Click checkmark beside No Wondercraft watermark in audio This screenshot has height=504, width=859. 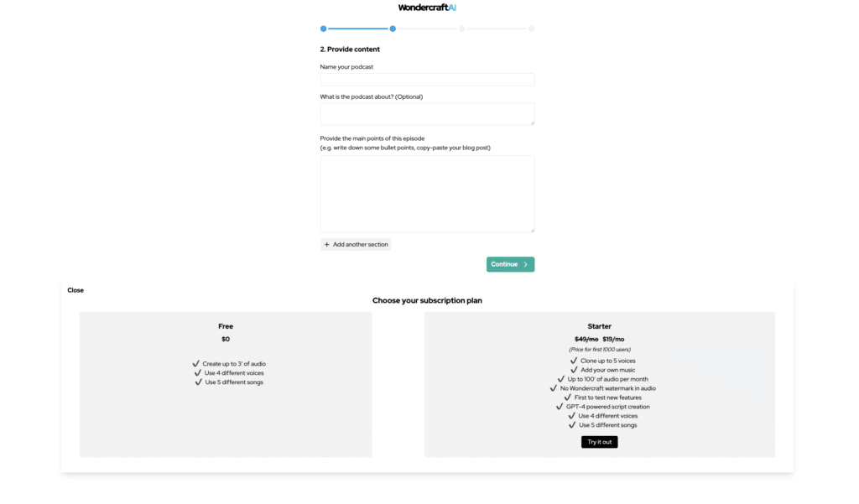[x=554, y=388]
